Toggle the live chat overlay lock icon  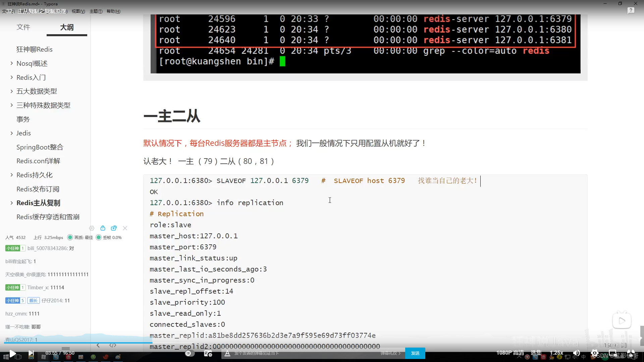coord(103,228)
